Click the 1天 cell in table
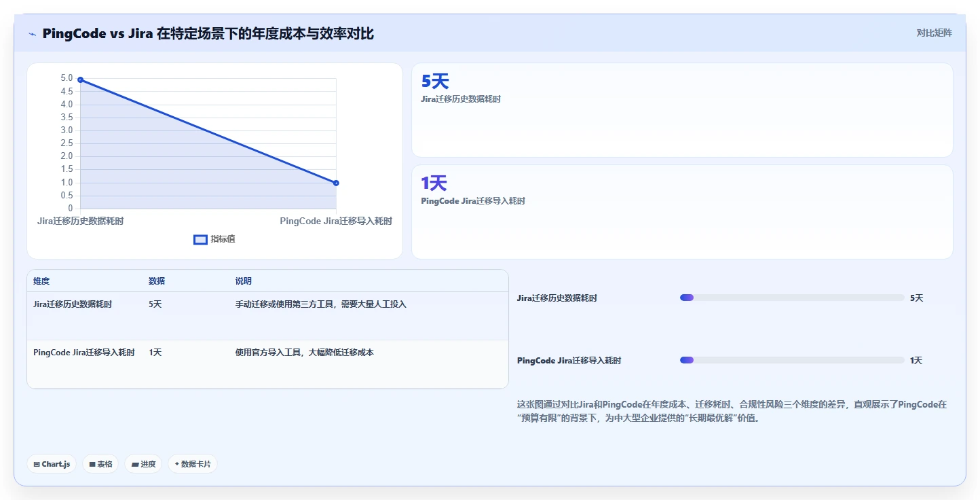980x500 pixels. tap(155, 353)
